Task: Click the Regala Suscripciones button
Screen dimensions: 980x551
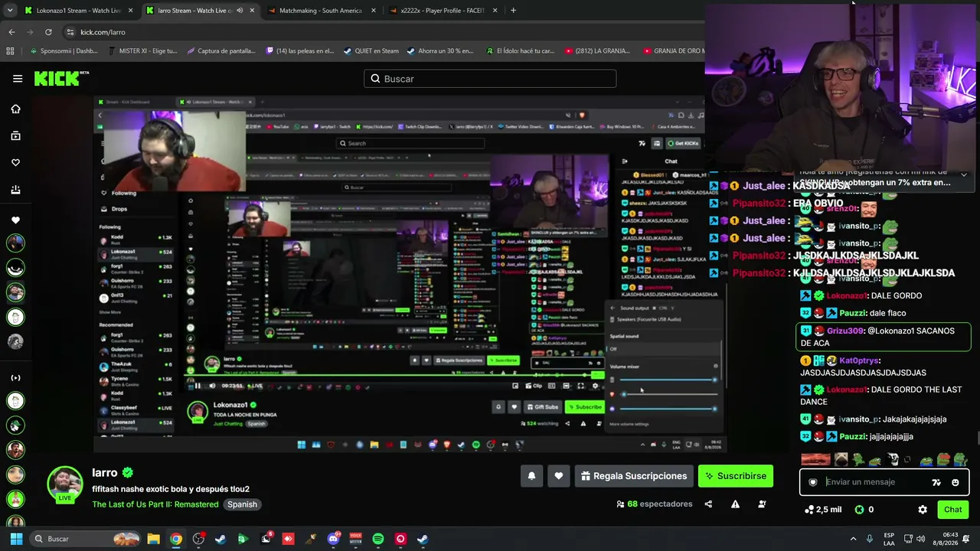Action: pyautogui.click(x=634, y=476)
